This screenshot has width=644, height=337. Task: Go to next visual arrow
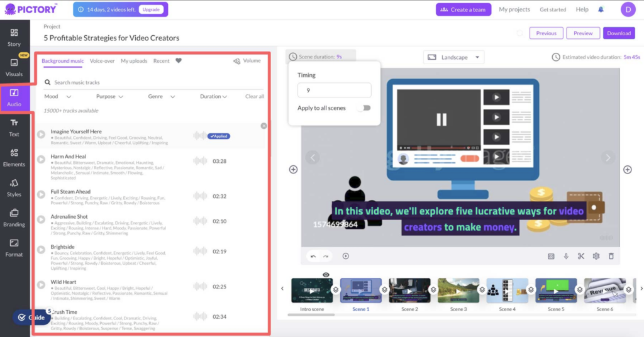click(608, 158)
